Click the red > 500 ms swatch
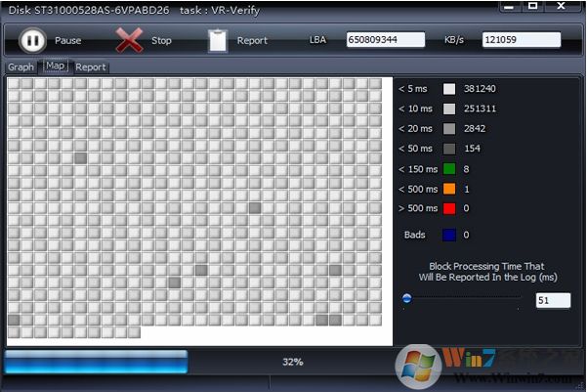 [x=449, y=208]
